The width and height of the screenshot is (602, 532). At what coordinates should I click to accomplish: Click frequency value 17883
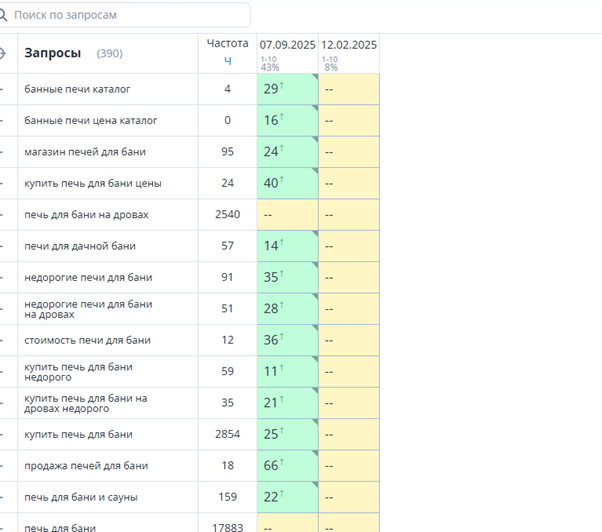tap(227, 527)
